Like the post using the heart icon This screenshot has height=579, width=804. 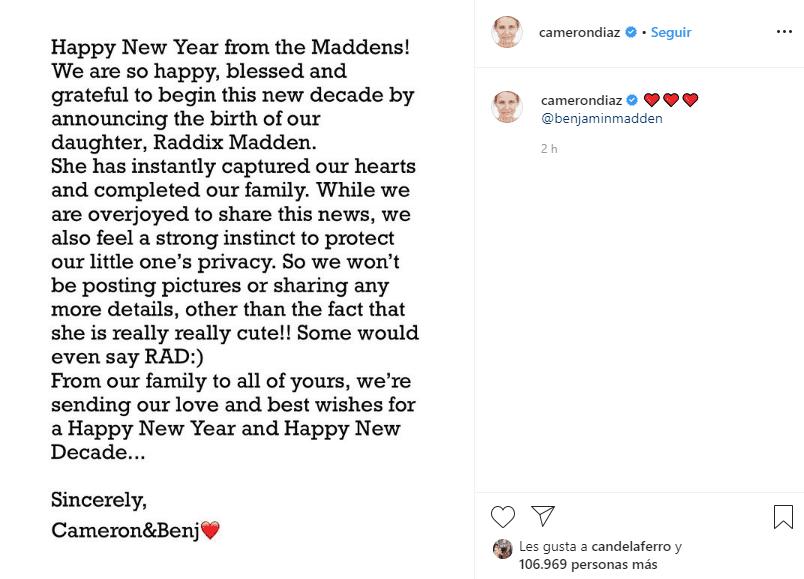point(503,516)
